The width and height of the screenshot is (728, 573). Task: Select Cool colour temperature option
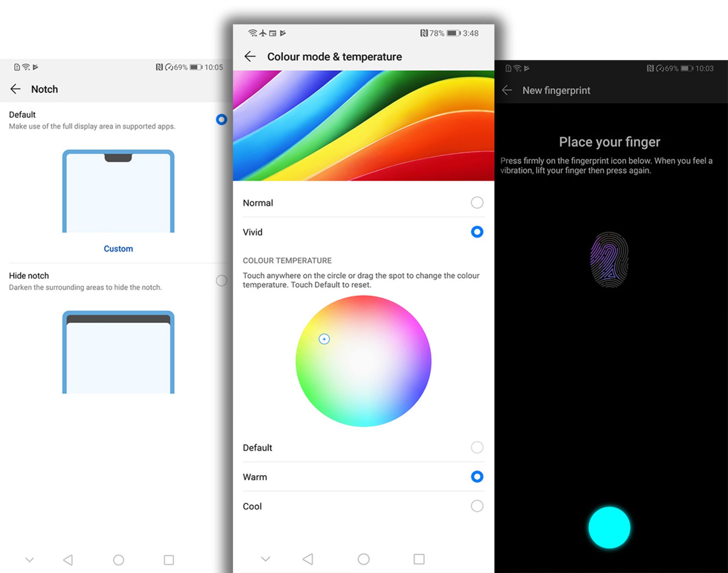477,506
